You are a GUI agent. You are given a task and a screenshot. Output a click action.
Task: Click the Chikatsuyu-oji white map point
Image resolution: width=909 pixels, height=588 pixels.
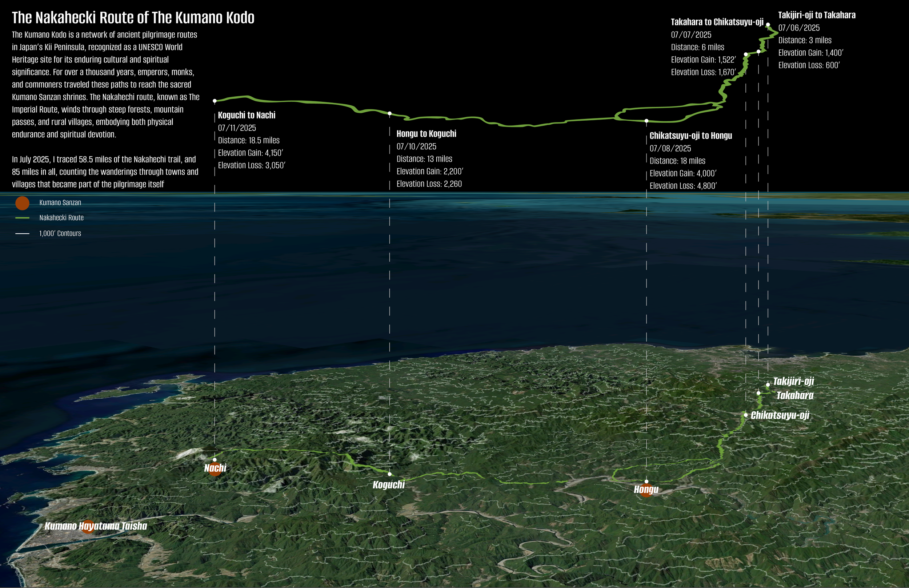(x=745, y=415)
